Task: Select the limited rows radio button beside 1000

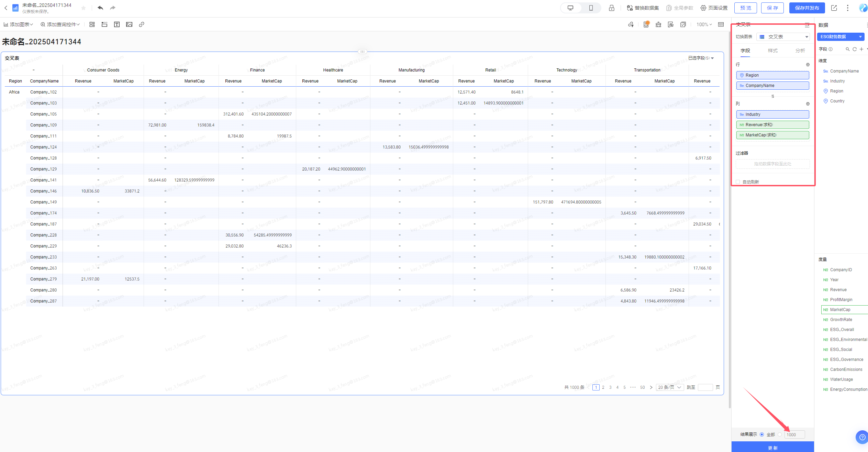Action: 780,434
